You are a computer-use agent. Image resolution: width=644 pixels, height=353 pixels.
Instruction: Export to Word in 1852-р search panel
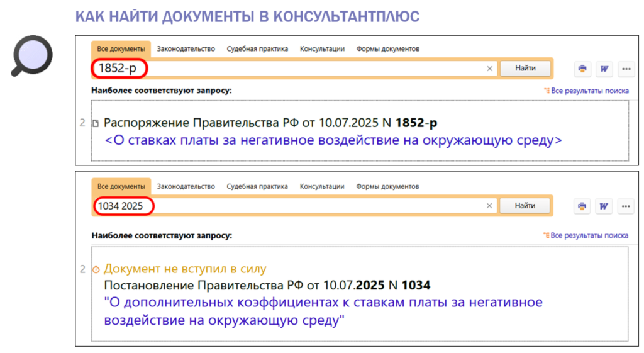[x=604, y=69]
